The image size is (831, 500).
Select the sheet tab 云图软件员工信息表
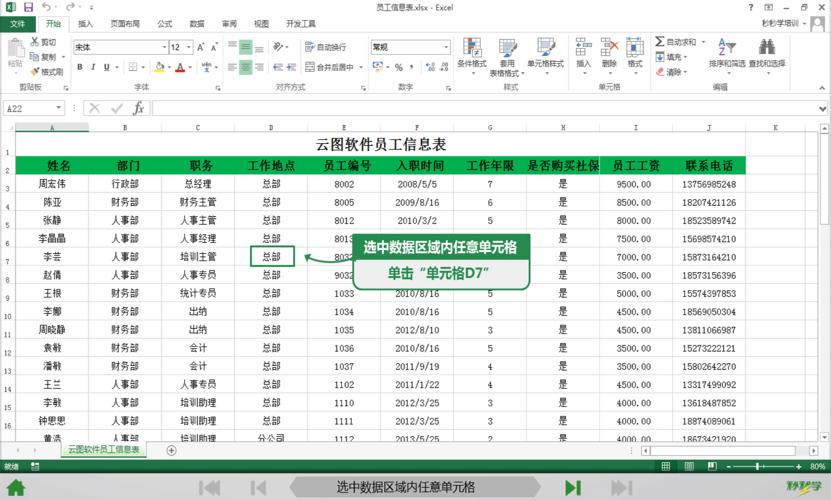point(104,450)
